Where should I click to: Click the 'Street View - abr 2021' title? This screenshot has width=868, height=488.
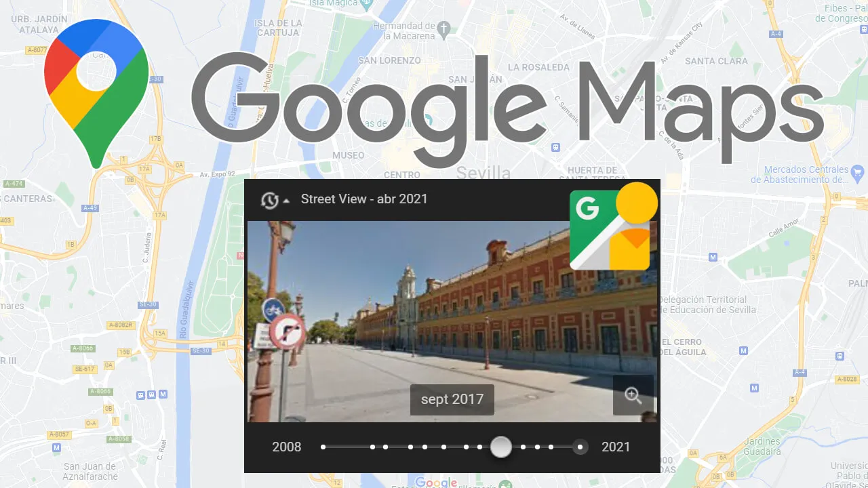tap(364, 199)
